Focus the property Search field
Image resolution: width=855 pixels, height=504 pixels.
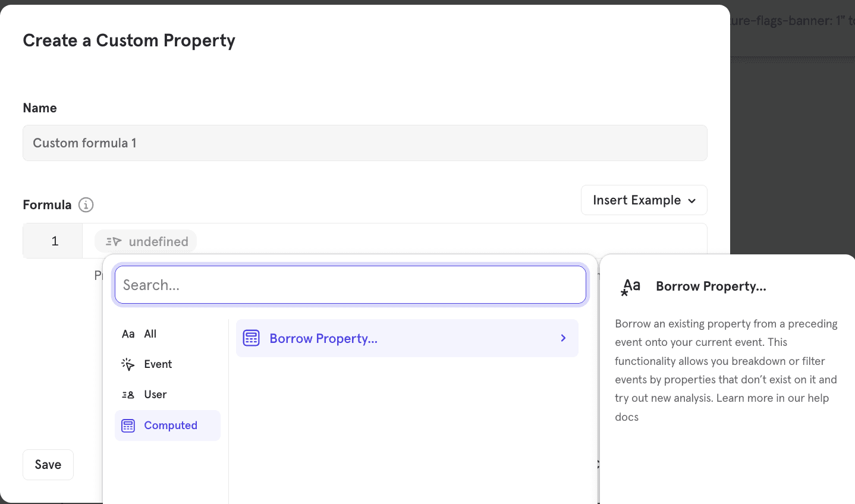pos(350,285)
